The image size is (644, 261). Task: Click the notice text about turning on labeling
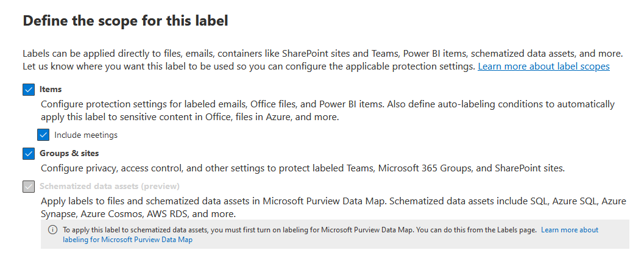pos(299,230)
